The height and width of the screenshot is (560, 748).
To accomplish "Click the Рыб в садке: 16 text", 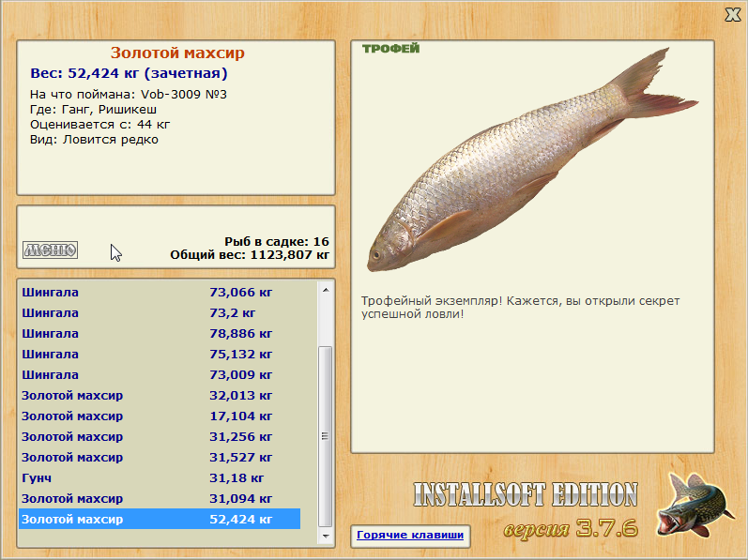I will [x=277, y=241].
